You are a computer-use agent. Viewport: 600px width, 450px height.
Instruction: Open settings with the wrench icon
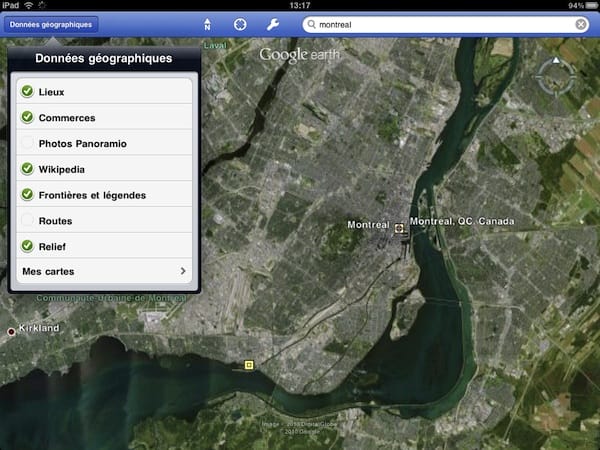click(x=272, y=23)
